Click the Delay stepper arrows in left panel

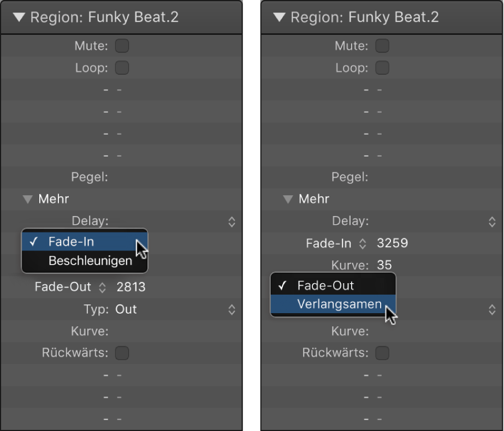[x=232, y=221]
